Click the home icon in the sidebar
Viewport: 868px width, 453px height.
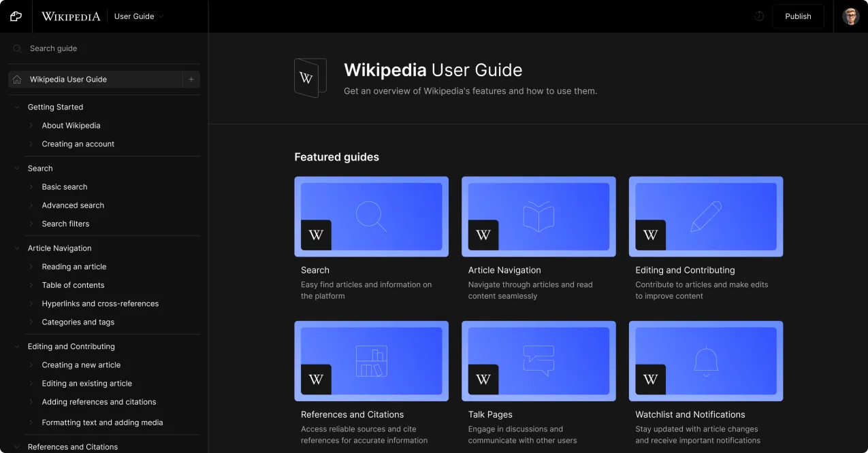coord(18,80)
